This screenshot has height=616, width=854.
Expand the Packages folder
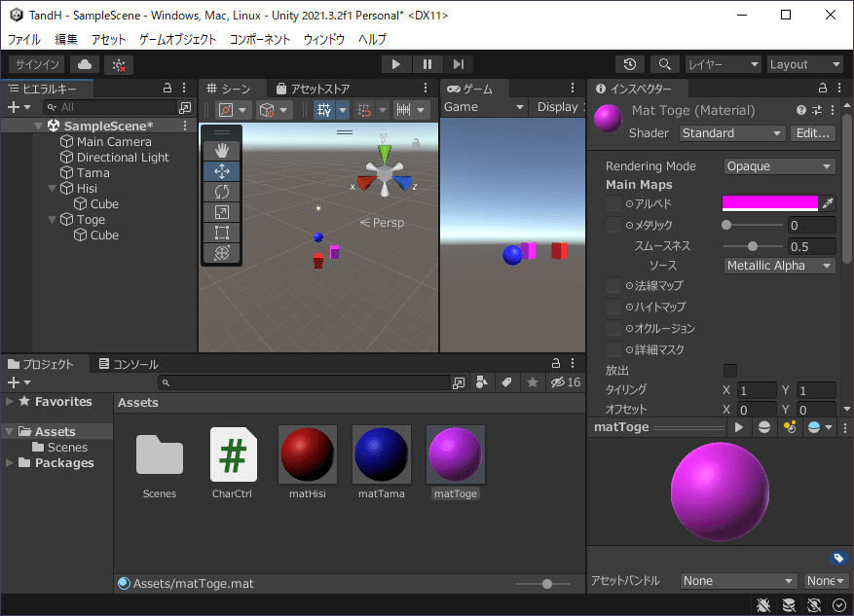tap(10, 462)
